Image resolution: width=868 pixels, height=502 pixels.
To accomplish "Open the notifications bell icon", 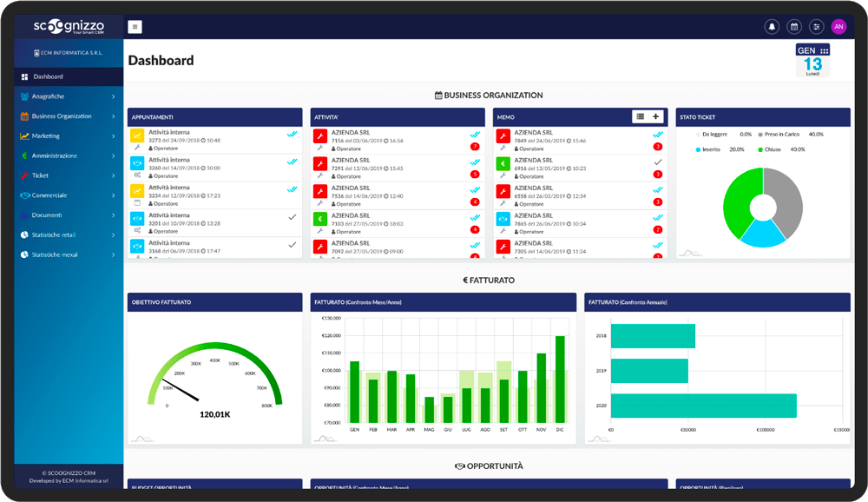I will [x=772, y=27].
